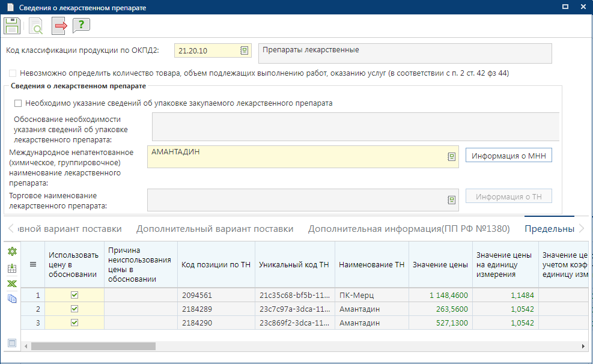Click the packaging justification text area

(x=356, y=127)
